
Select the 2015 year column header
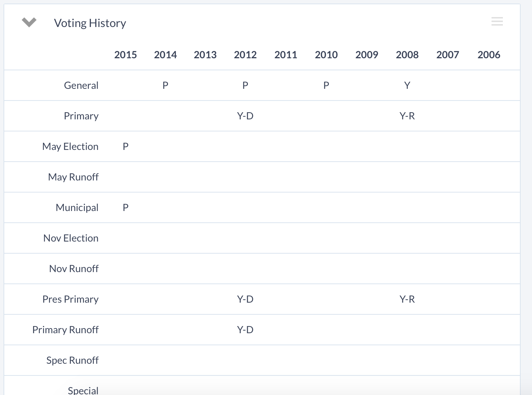[125, 55]
